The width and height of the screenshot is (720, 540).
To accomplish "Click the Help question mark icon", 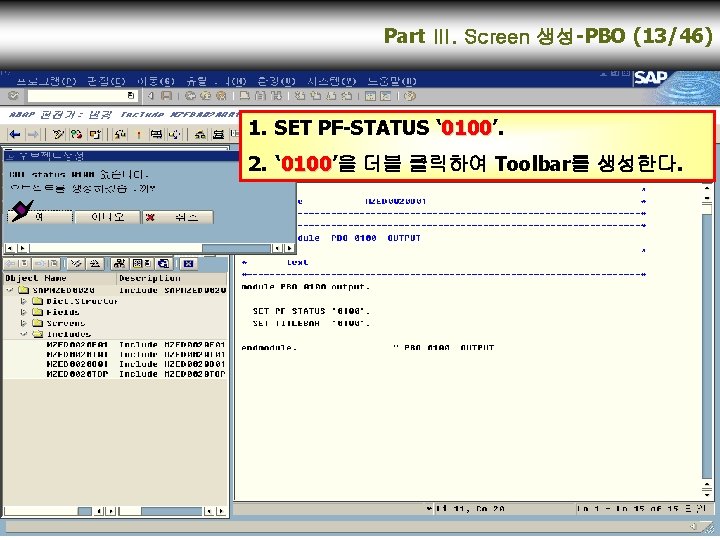I will pos(410,96).
